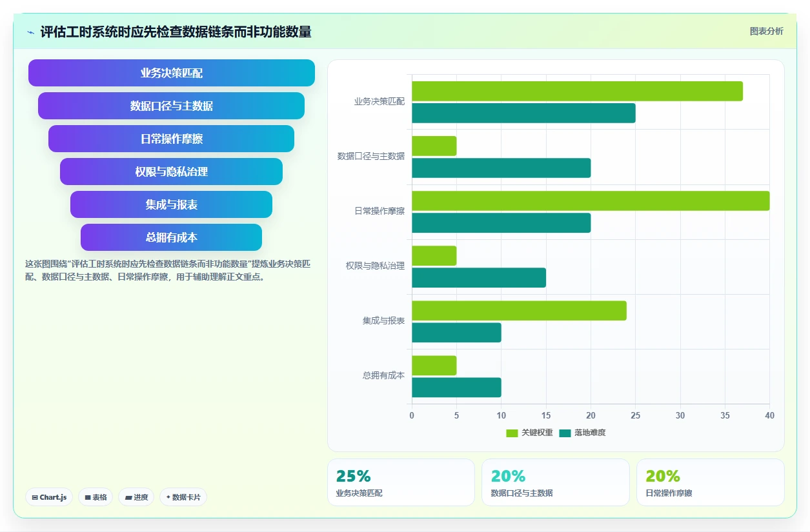Click the 业务决策匹配 chart axis label
The image size is (810, 532).
pyautogui.click(x=380, y=101)
